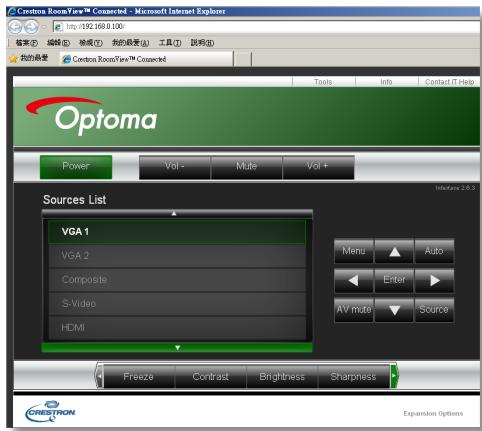Toggle Freeze on the image
The height and width of the screenshot is (431, 482).
(139, 377)
